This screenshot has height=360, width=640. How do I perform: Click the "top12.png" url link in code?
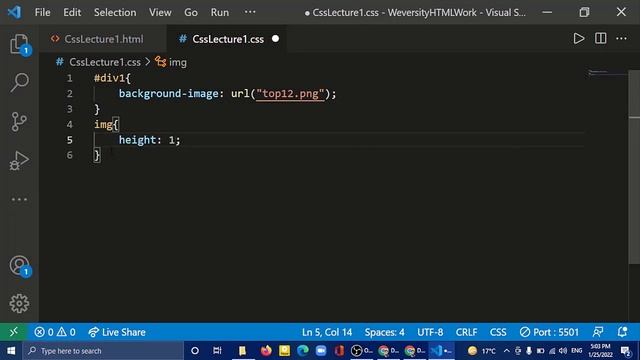point(290,93)
